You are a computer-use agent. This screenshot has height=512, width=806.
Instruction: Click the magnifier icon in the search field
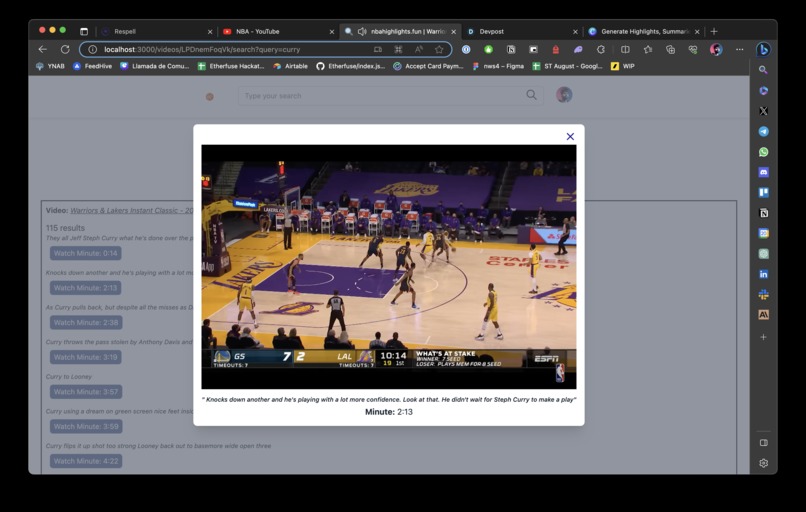532,95
